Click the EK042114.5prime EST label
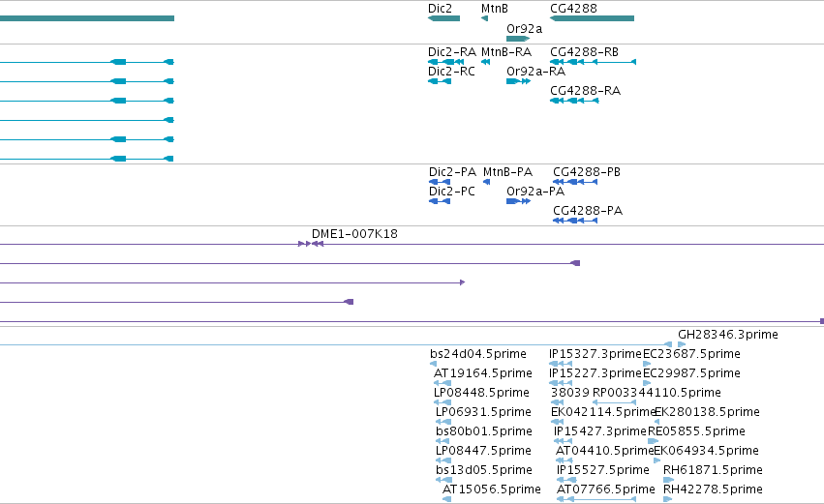 coord(603,412)
